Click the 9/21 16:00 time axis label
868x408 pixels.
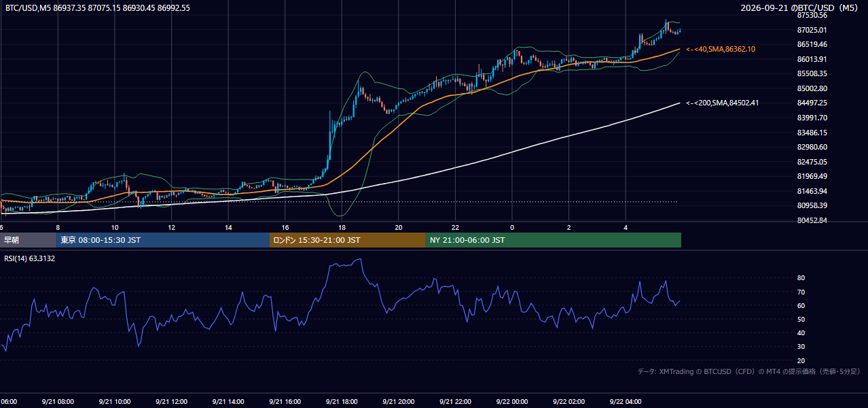285,402
